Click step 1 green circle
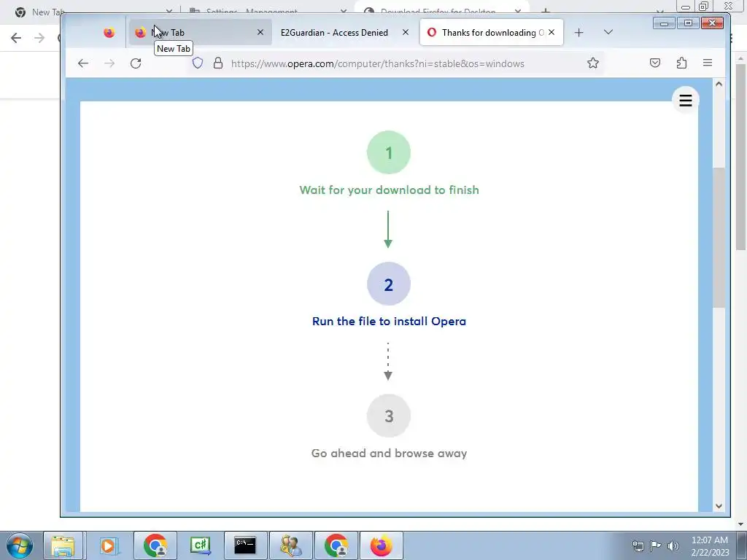Screen dimensions: 747x560 pyautogui.click(x=389, y=152)
